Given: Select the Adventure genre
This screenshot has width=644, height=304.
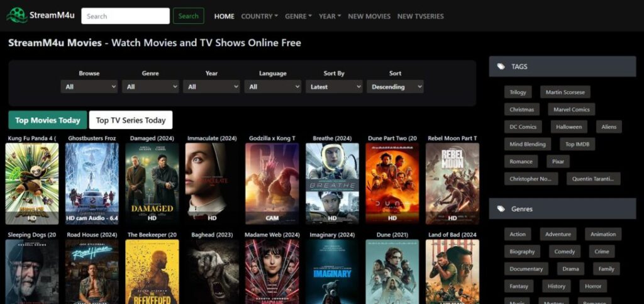Looking at the screenshot, I should click(558, 234).
